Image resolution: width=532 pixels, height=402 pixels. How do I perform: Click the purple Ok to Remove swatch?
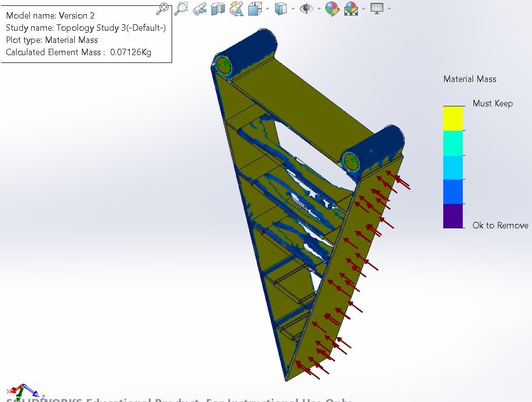pos(453,216)
